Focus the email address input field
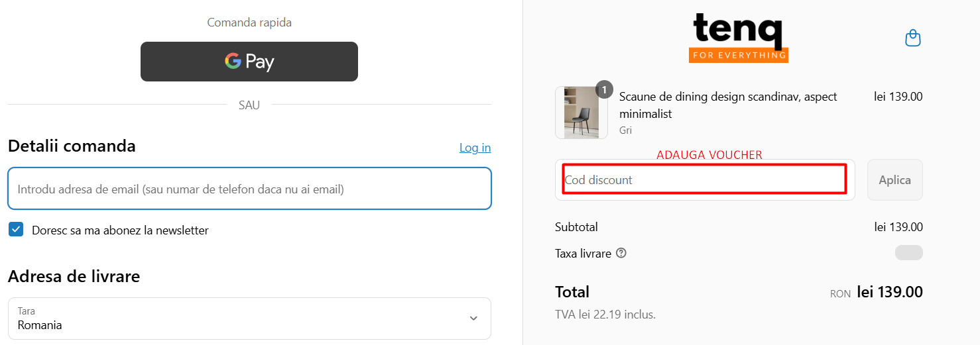This screenshot has height=345, width=980. [x=249, y=189]
